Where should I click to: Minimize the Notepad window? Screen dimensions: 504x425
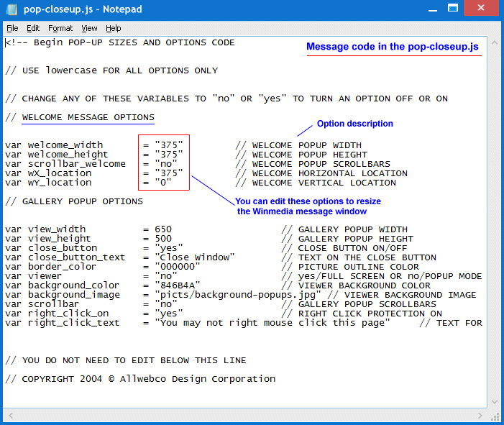coord(431,9)
